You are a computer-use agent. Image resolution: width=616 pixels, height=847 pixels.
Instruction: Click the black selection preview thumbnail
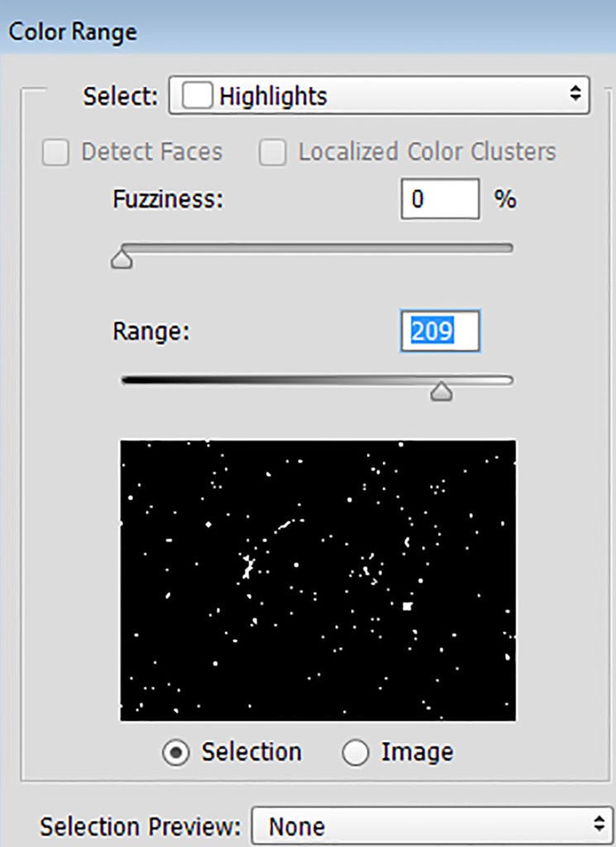(x=318, y=580)
